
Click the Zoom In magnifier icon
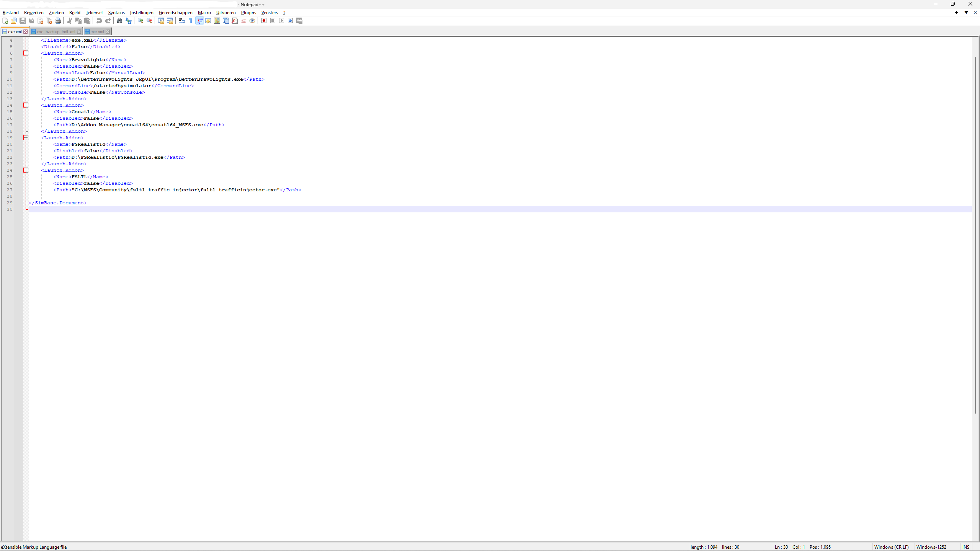click(x=140, y=21)
